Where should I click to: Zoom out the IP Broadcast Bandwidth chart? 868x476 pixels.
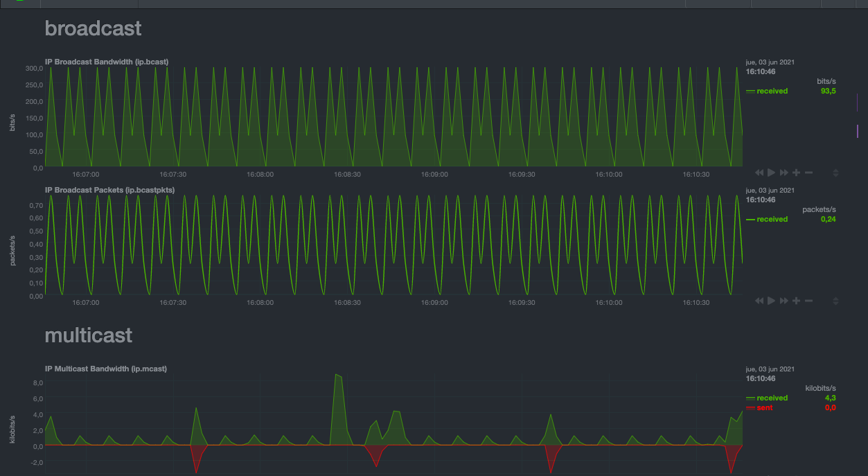tap(808, 173)
